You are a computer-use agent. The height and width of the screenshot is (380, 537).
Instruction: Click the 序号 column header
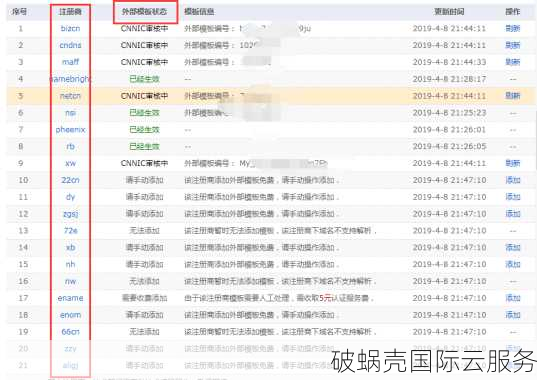20,12
